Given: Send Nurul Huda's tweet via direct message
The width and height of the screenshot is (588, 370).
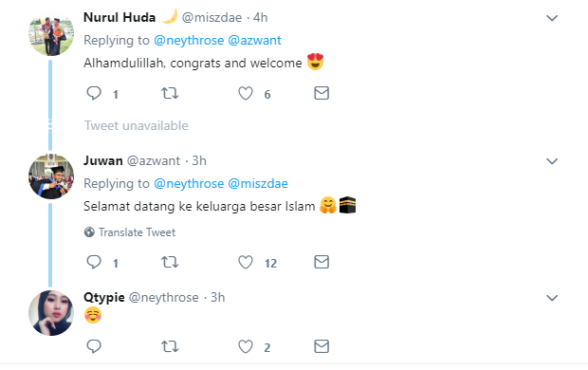Looking at the screenshot, I should point(322,93).
